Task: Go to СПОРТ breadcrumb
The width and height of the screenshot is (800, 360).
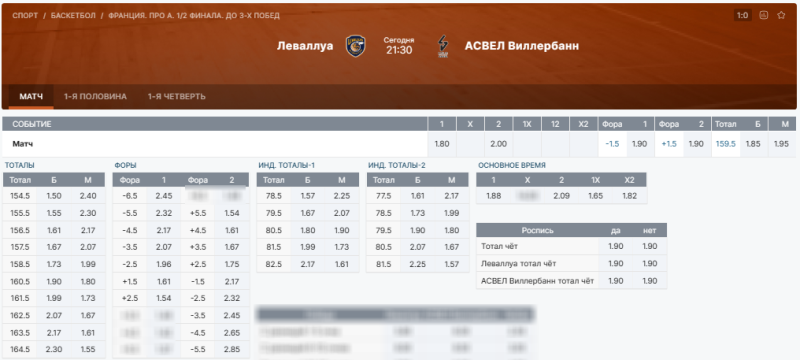Action: point(26,16)
